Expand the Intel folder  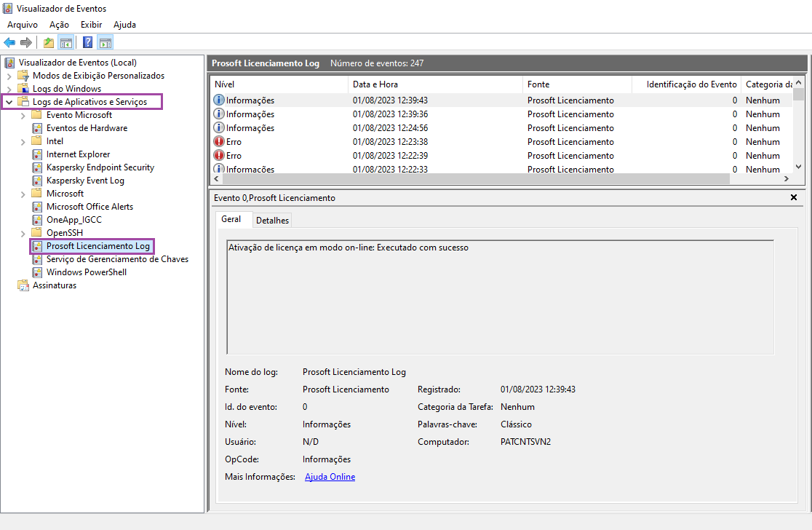[23, 141]
